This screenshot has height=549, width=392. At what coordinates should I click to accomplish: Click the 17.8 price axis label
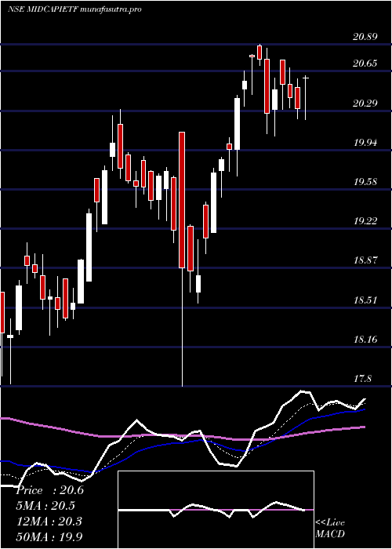click(362, 379)
